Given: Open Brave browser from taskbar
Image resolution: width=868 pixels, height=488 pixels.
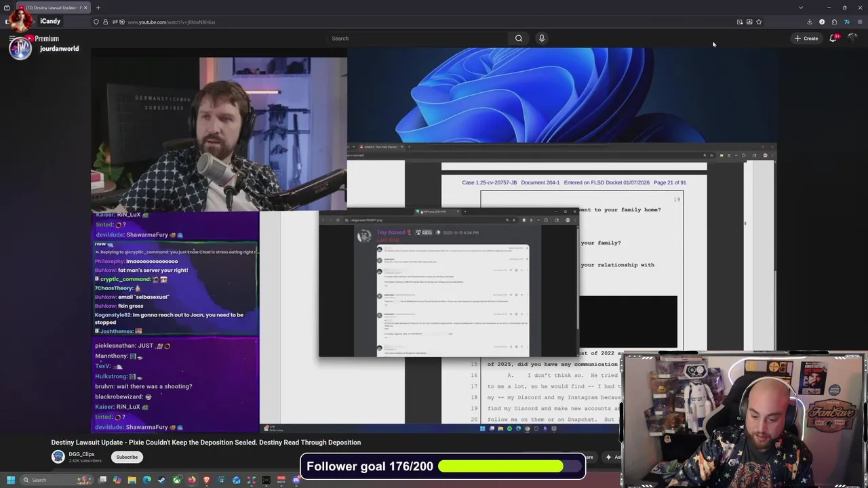Looking at the screenshot, I should [207, 480].
